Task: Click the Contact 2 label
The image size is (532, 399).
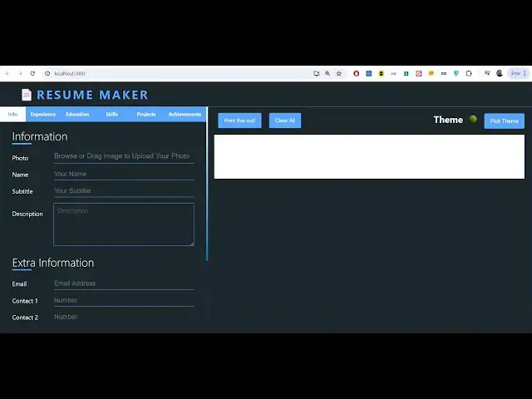Action: pos(25,318)
